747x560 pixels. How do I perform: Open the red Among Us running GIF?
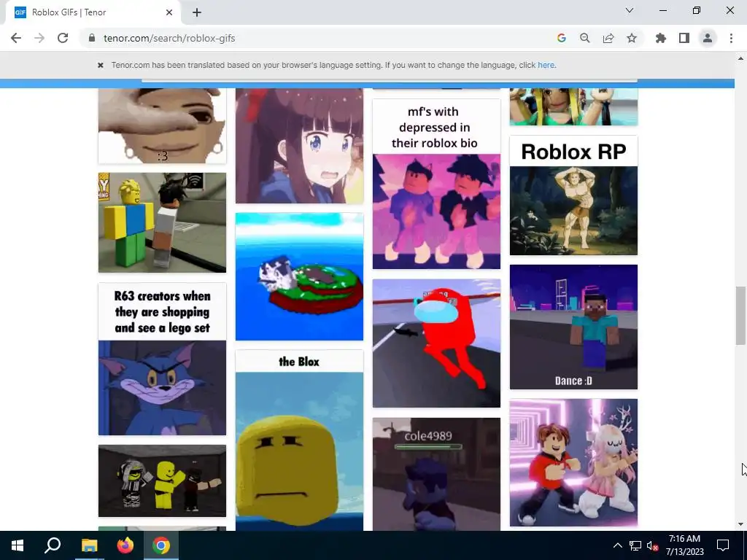[436, 343]
